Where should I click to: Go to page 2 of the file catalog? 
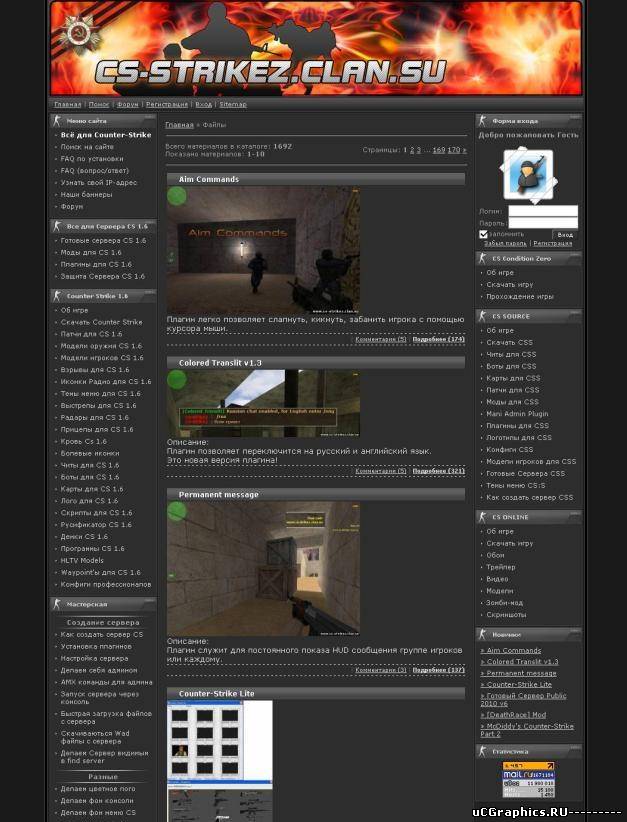[412, 150]
